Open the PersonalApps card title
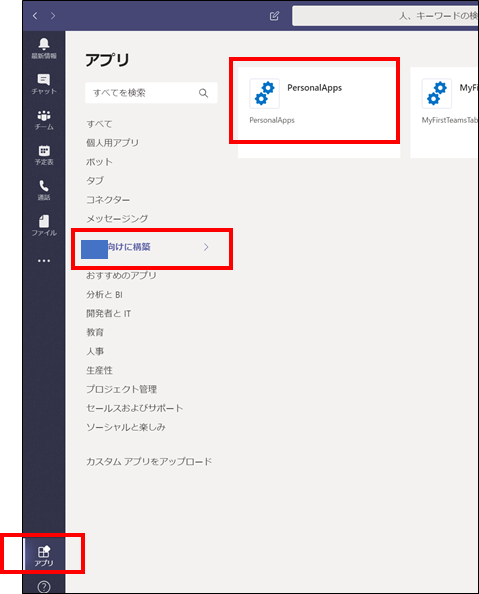Image resolution: width=479 pixels, height=594 pixels. click(315, 88)
